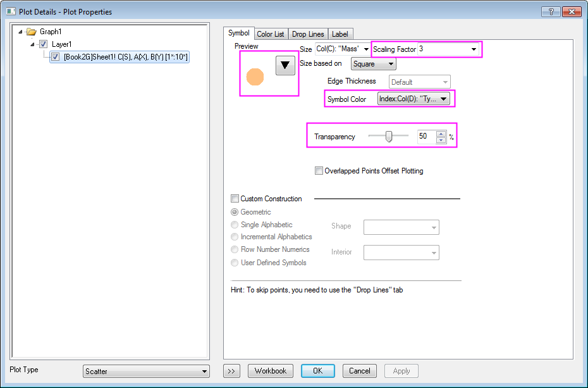Viewport: 588px width, 388px height.
Task: Open the Symbol Color dropdown
Action: click(x=413, y=99)
